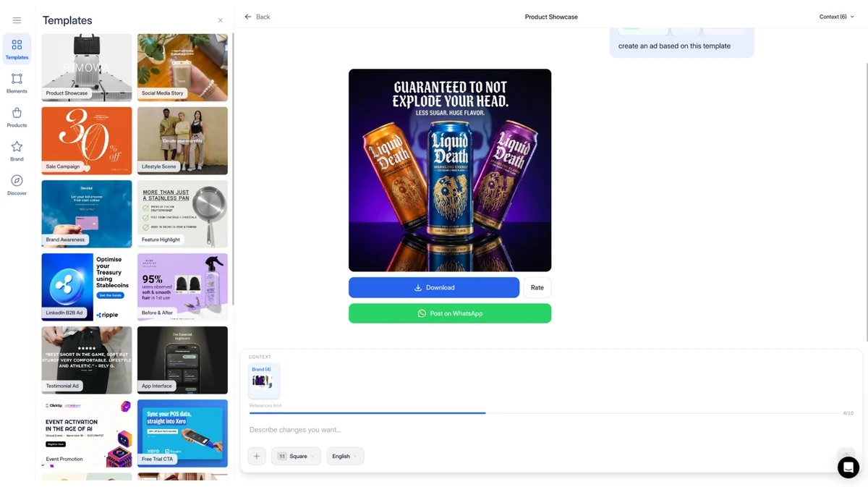Click the plus add attachment button

257,456
